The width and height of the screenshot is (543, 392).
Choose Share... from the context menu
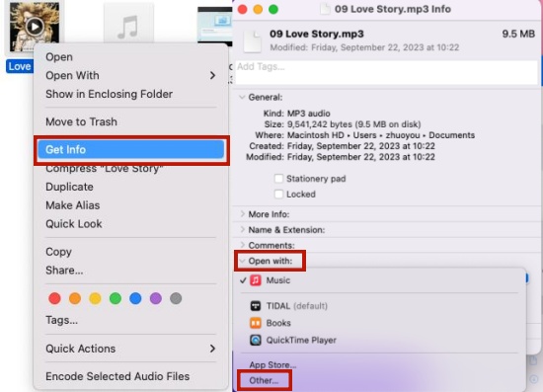(x=64, y=271)
